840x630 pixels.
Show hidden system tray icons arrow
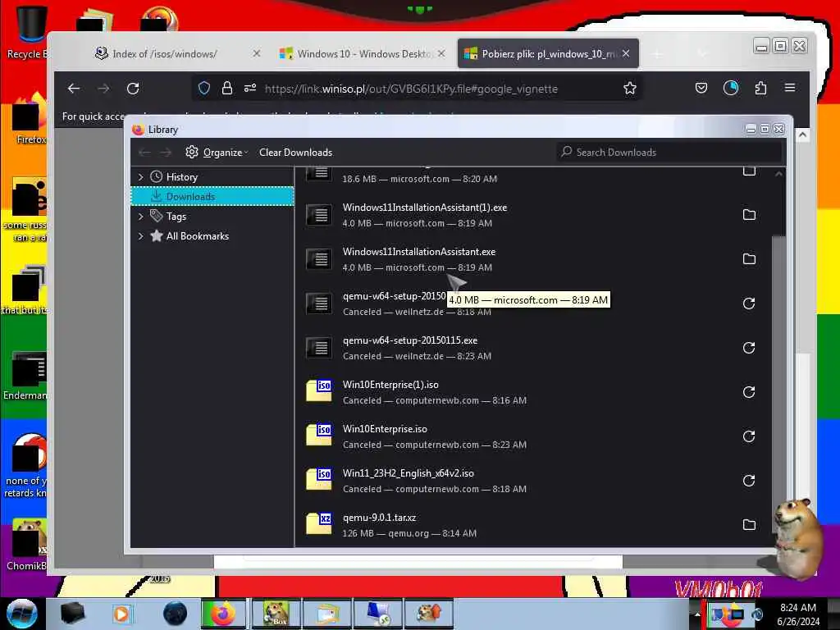(x=697, y=614)
